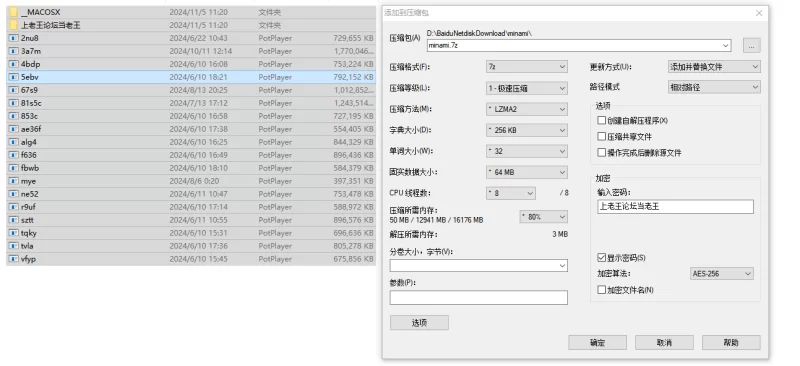Viewport: 800px width, 366px height.
Task: Open the AES-256 encryption algorithm dropdown
Action: coord(721,274)
